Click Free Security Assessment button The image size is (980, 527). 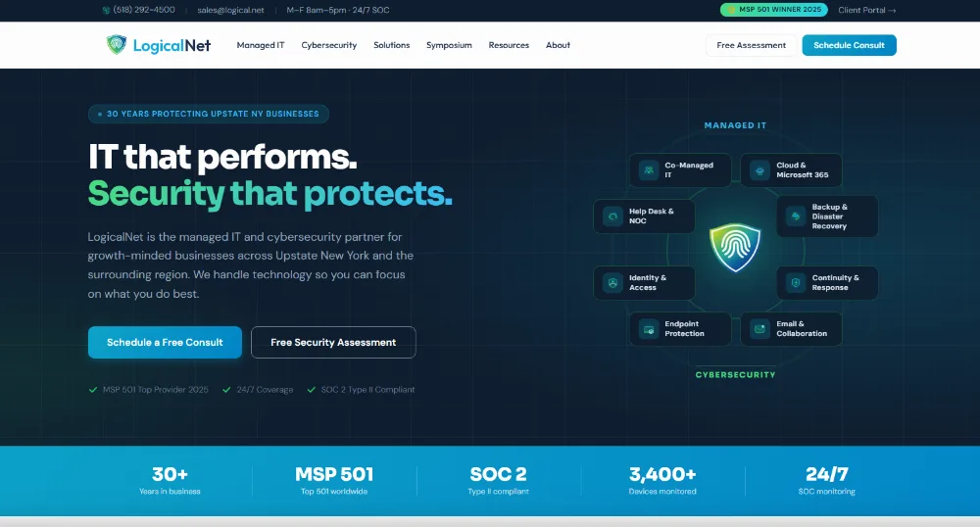(x=333, y=342)
